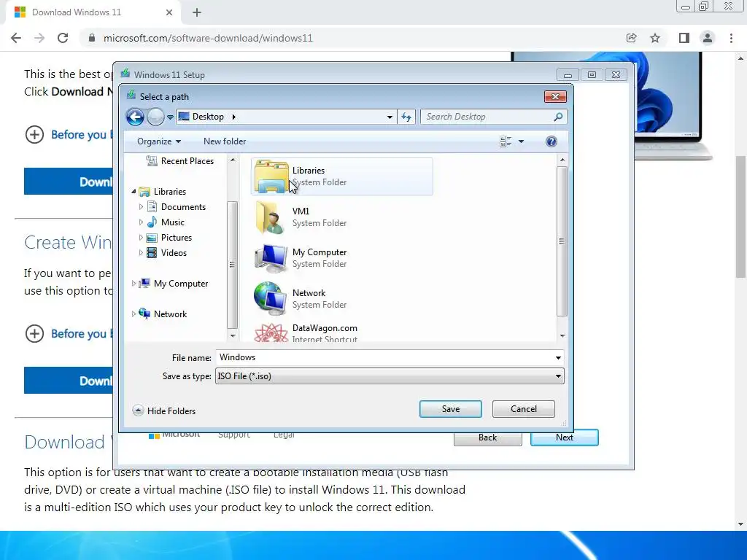Viewport: 747px width, 560px height.
Task: Expand My Computer in navigation tree
Action: [133, 284]
